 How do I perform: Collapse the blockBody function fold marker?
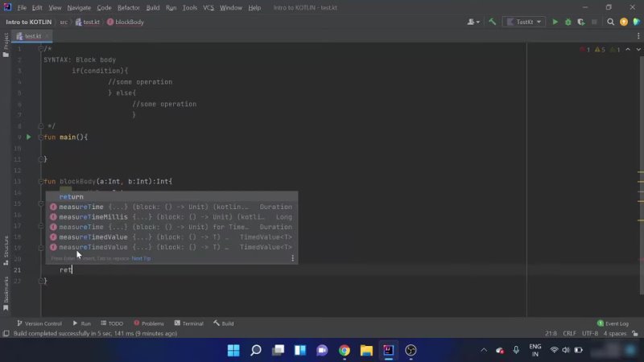click(41, 182)
